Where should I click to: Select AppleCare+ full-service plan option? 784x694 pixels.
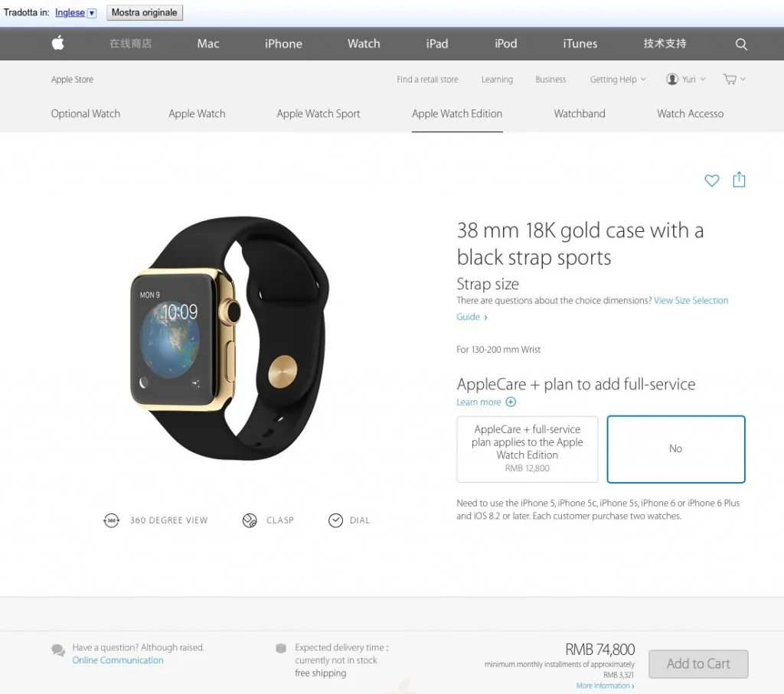coord(527,448)
